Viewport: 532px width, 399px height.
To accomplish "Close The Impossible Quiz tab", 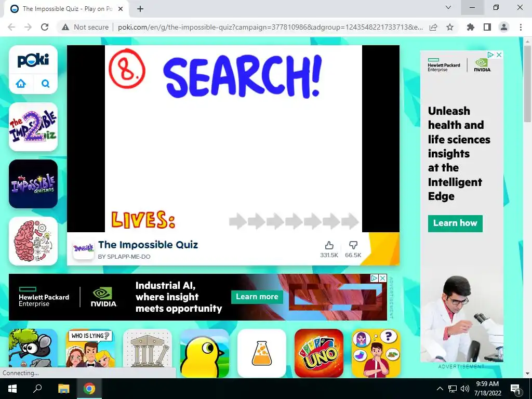I will [121, 9].
